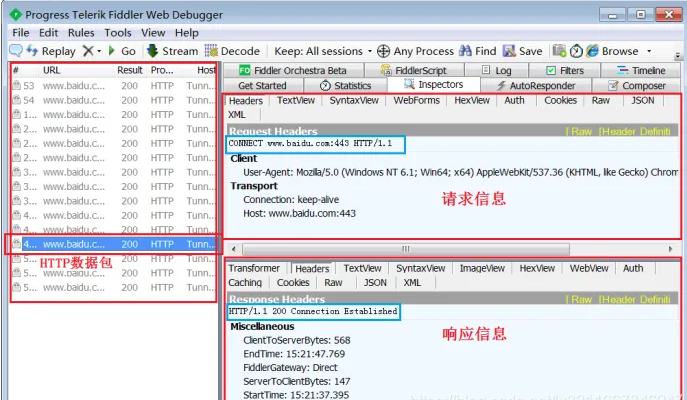Image resolution: width=687 pixels, height=400 pixels.
Task: Click HTTP/1.1 200 Connection Established line
Action: (x=313, y=311)
